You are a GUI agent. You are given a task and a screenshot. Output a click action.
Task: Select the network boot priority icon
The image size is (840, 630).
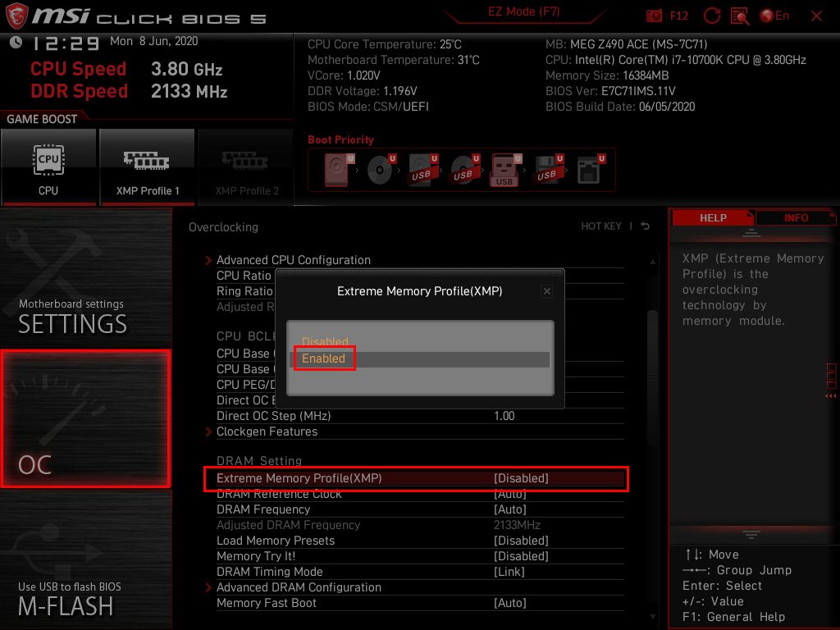click(x=591, y=170)
